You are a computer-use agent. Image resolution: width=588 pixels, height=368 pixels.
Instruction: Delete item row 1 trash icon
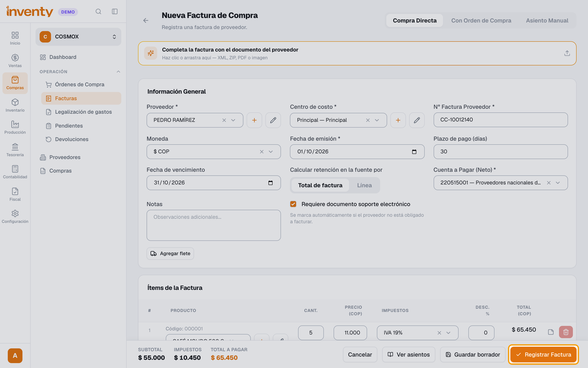[566, 332]
